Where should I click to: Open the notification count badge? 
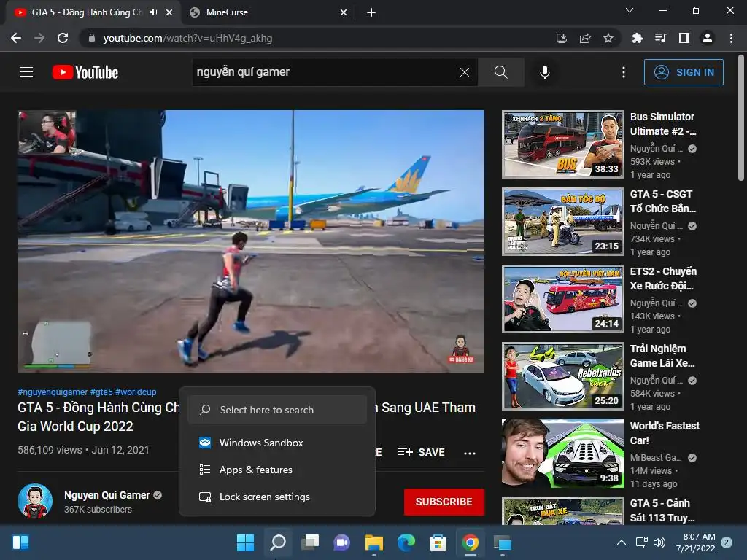(x=727, y=542)
